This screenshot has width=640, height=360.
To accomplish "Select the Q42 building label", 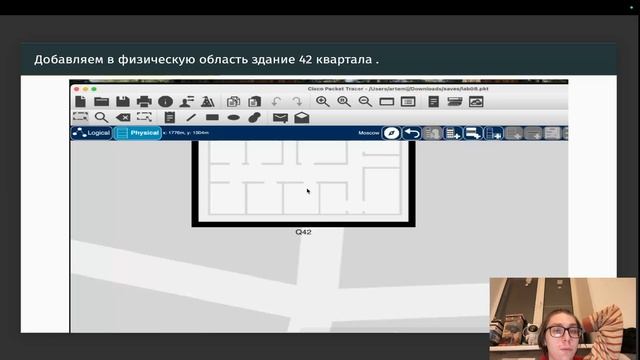I will coord(303,232).
